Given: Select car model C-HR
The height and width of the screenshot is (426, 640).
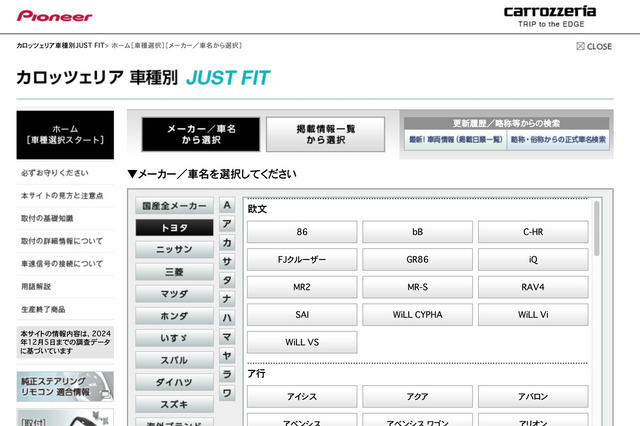Looking at the screenshot, I should click(x=533, y=232).
